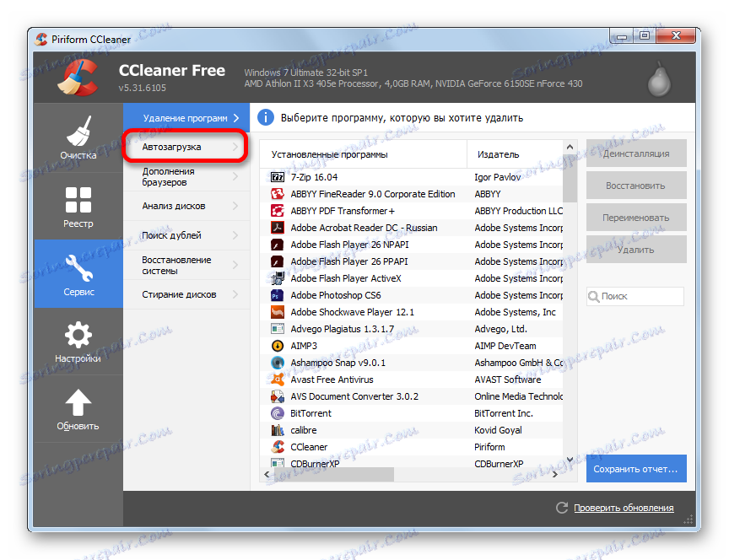Click the refresh icon beside Проверить обновления
Screen dimensions: 729x560
[562, 508]
